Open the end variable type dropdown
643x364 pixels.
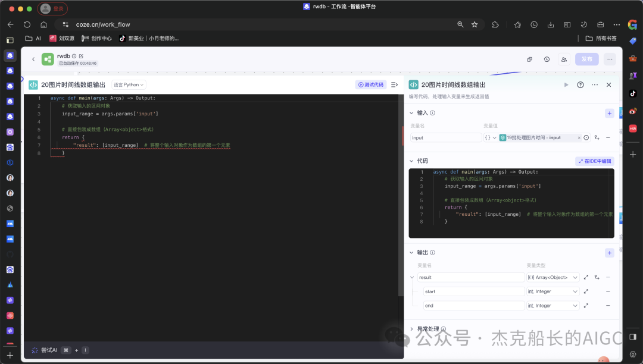click(x=553, y=306)
